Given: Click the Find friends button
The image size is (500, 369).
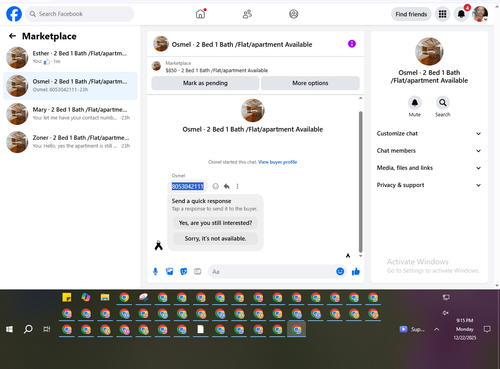Looking at the screenshot, I should tap(411, 14).
